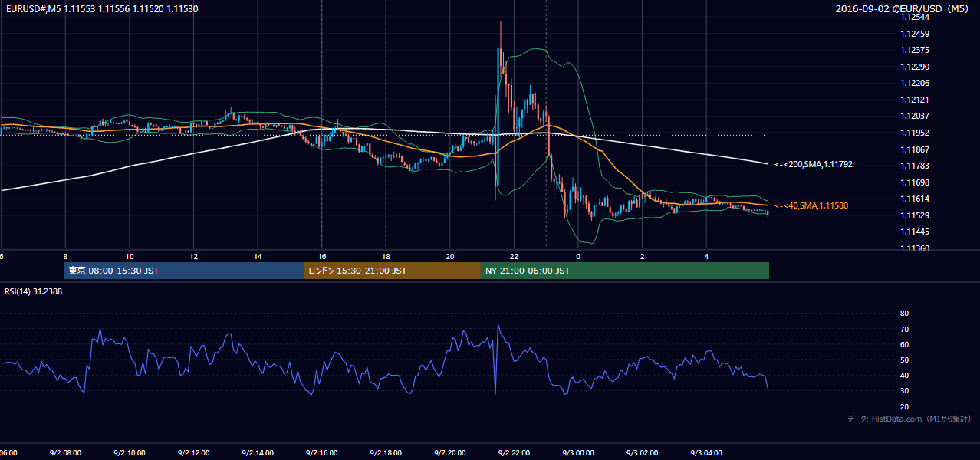
Task: Click the hour 12 tick on price chart
Action: (x=193, y=256)
